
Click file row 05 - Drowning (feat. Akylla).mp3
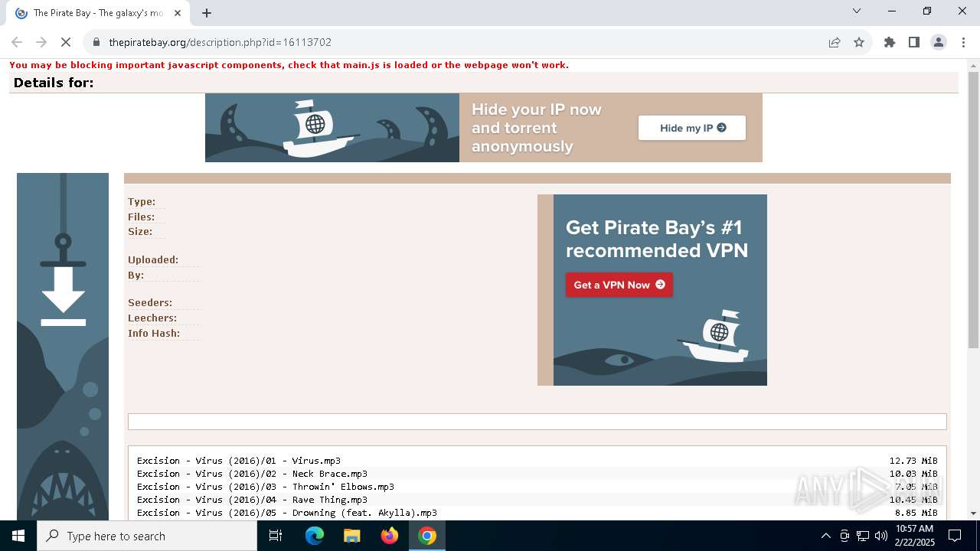[287, 513]
